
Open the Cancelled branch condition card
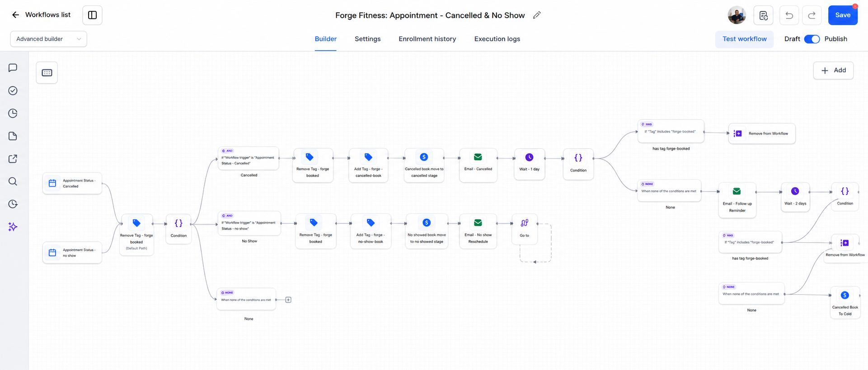tap(249, 158)
